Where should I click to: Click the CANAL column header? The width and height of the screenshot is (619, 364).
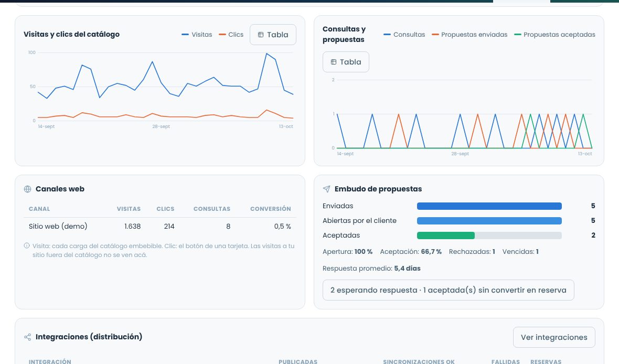click(39, 209)
